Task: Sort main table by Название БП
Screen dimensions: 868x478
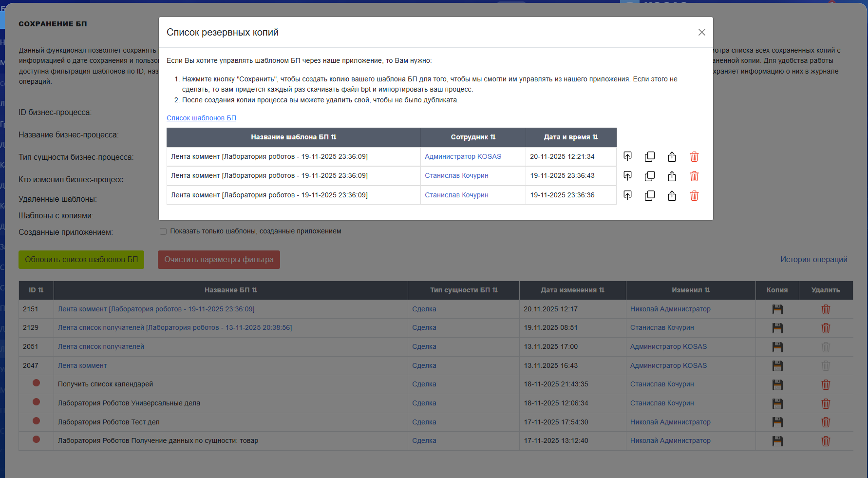Action: coord(230,290)
